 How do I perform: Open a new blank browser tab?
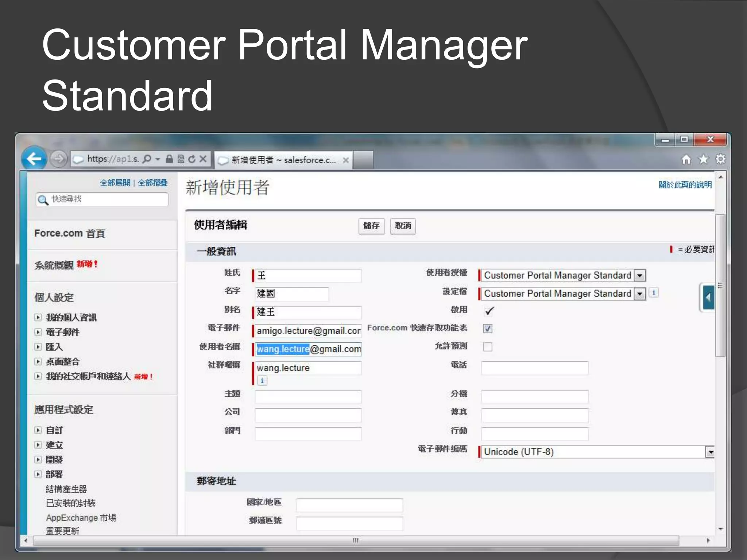363,160
